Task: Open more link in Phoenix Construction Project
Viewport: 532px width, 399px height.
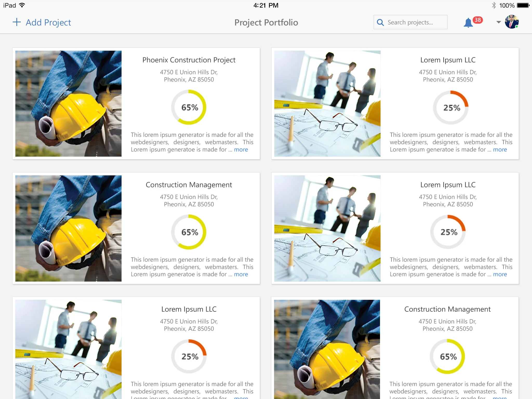Action: coord(241,150)
